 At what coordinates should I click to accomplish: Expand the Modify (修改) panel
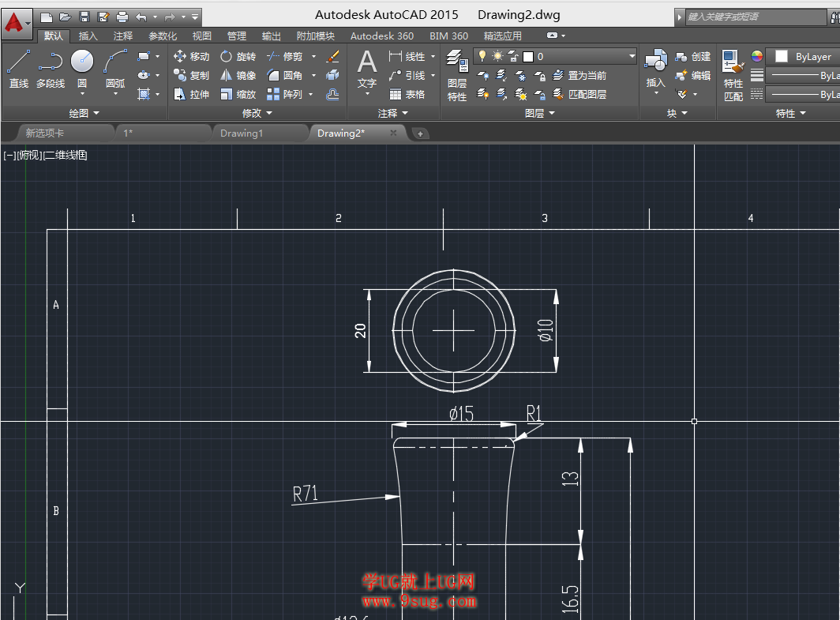tap(257, 113)
